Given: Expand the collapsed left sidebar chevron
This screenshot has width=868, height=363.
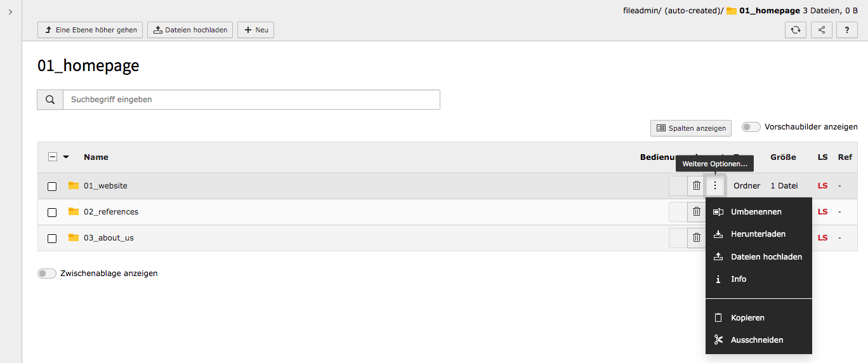Looking at the screenshot, I should tap(11, 12).
